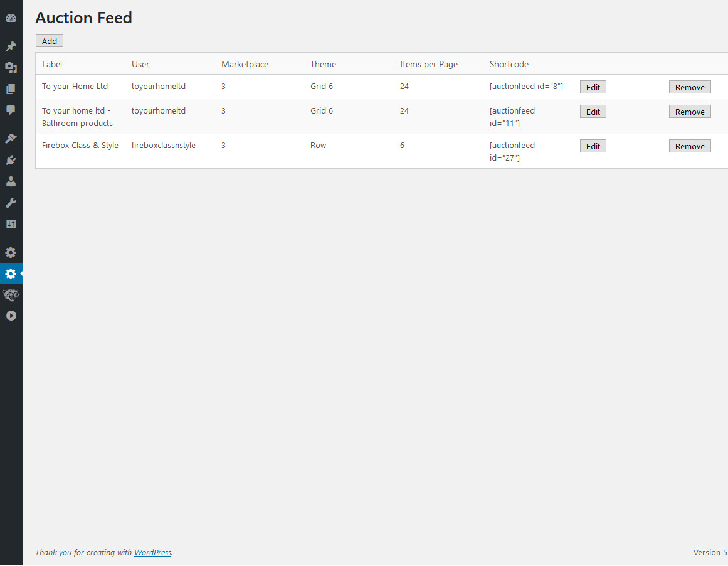Open Tools via the wrench icon
The width and height of the screenshot is (728, 566).
pyautogui.click(x=11, y=203)
